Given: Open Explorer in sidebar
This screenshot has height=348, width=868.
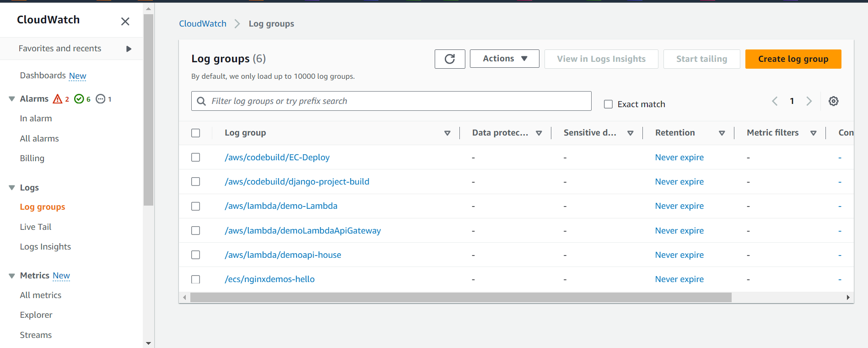Looking at the screenshot, I should [36, 315].
